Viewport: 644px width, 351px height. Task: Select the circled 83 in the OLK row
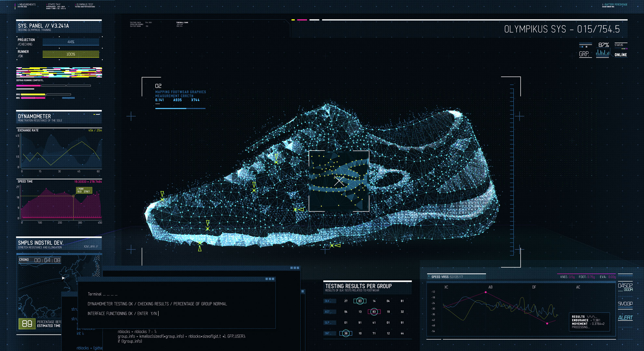[x=360, y=301]
